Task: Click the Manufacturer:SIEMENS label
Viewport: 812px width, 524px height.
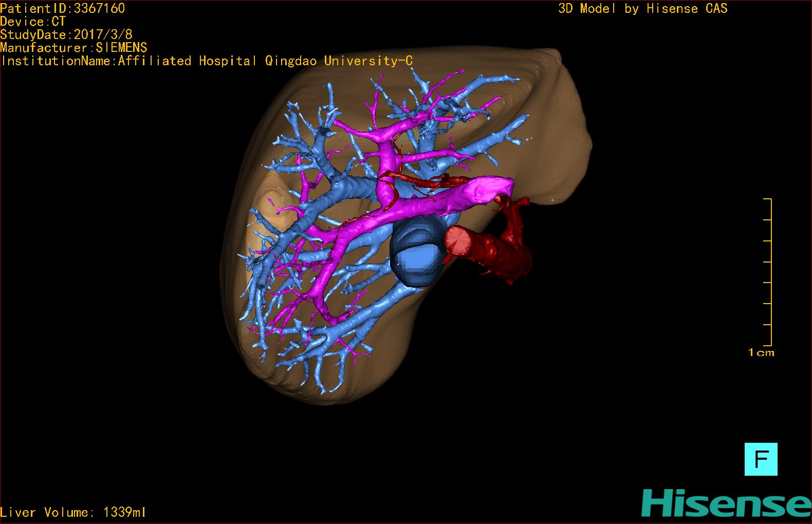Action: (x=73, y=48)
